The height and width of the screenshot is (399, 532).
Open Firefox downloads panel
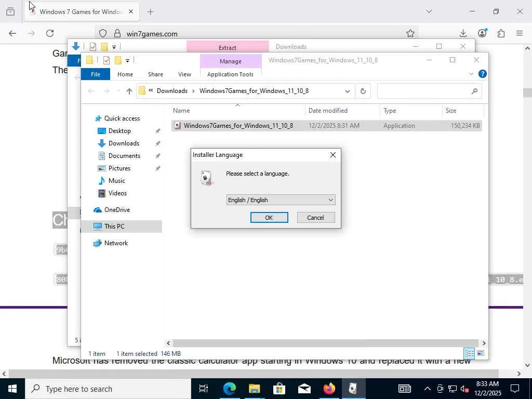[x=463, y=33]
